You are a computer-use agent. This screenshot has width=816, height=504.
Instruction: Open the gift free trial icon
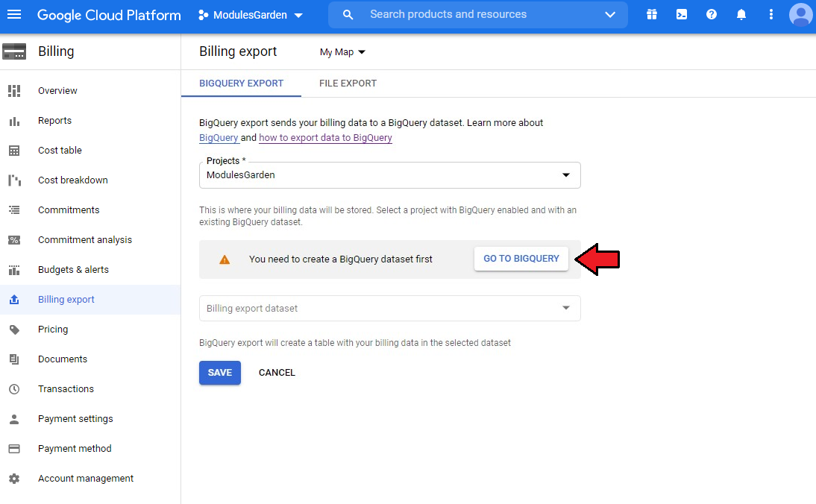pyautogui.click(x=652, y=15)
